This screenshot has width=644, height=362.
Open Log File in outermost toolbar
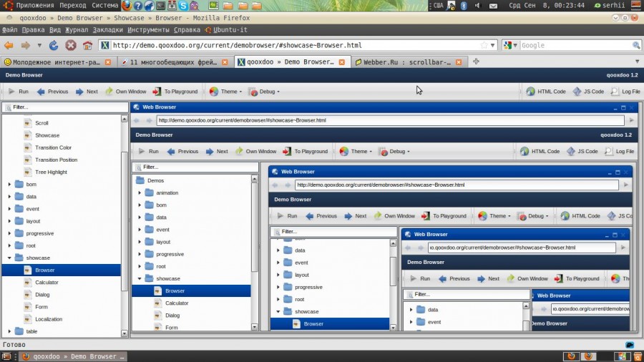pyautogui.click(x=625, y=92)
